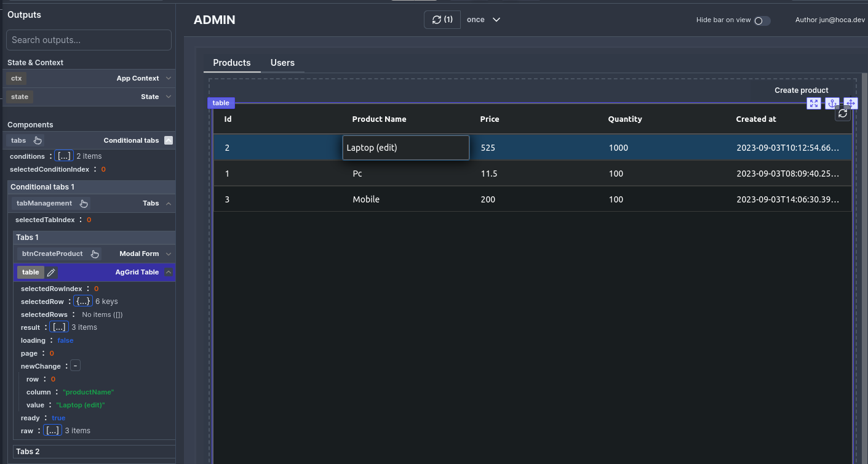868x464 pixels.
Task: Click the Author jun@hoca.dev link
Action: pos(830,19)
